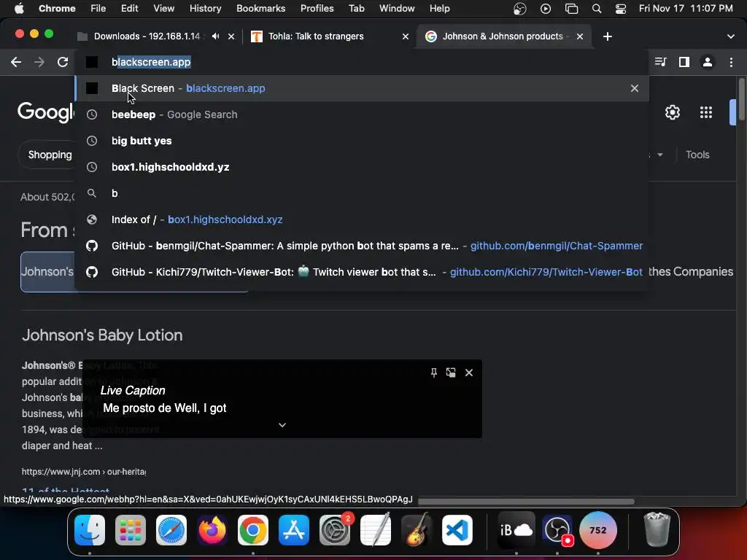Open the Chrome three-dot menu

pyautogui.click(x=731, y=62)
